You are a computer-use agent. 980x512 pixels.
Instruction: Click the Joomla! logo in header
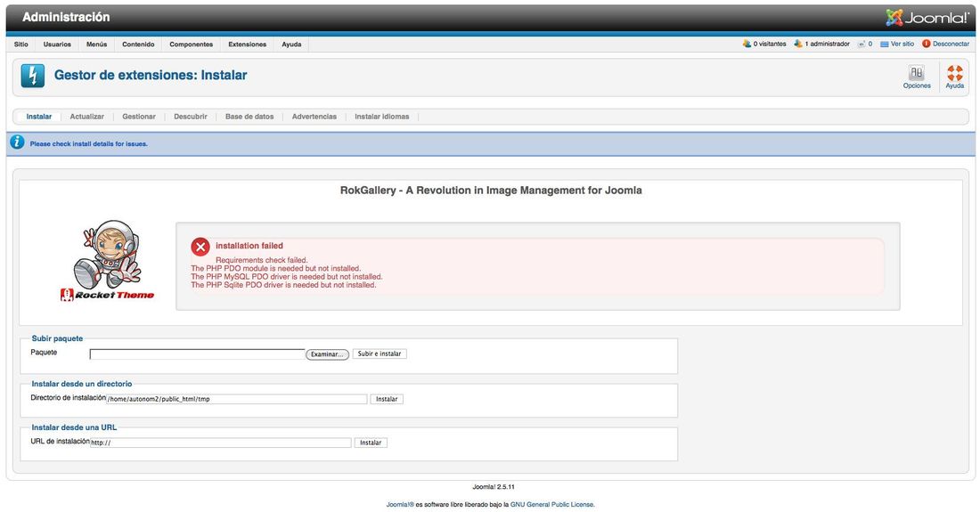pos(927,18)
